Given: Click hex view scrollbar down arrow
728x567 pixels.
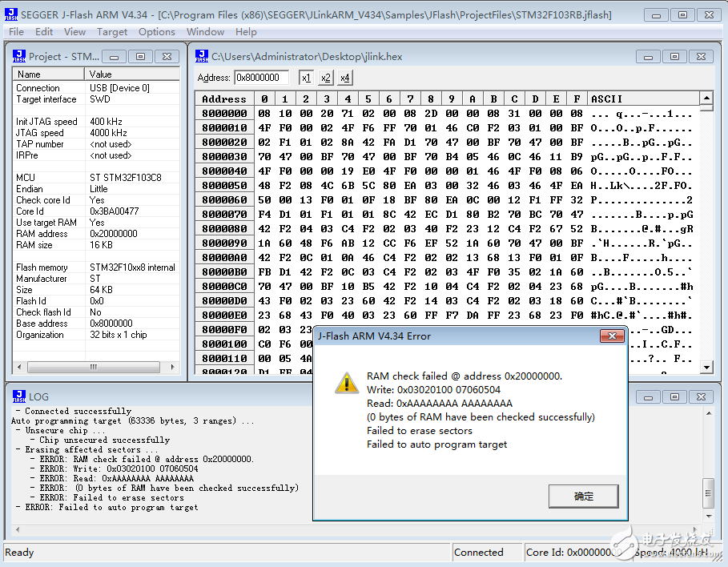Looking at the screenshot, I should 706,368.
